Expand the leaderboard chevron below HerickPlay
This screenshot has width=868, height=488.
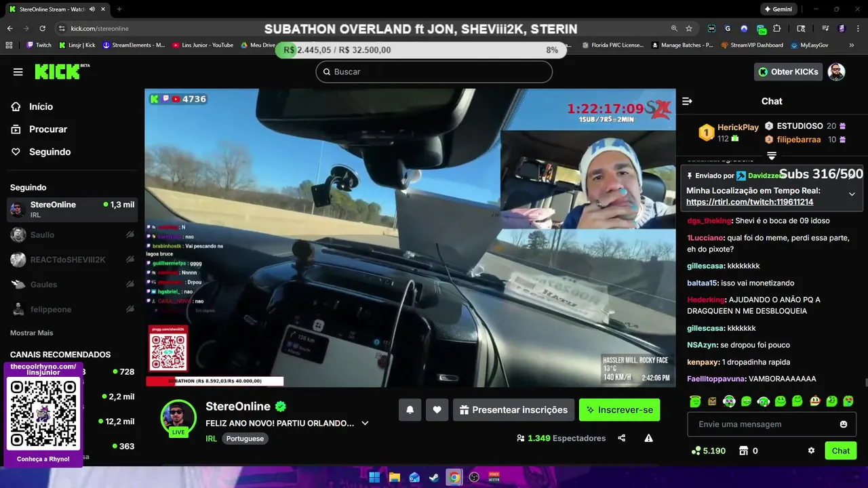tap(772, 156)
